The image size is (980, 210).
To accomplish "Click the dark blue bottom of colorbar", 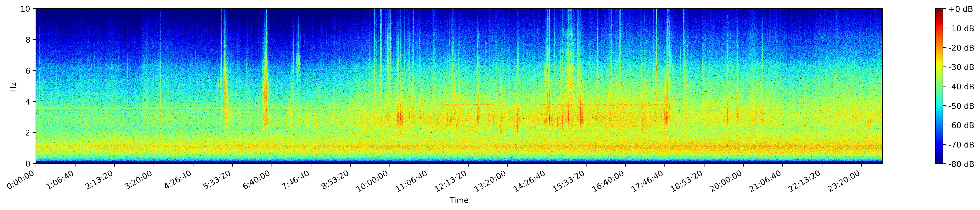I will [939, 162].
